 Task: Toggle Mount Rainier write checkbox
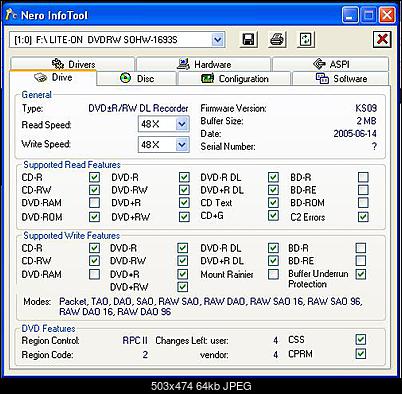pyautogui.click(x=273, y=274)
